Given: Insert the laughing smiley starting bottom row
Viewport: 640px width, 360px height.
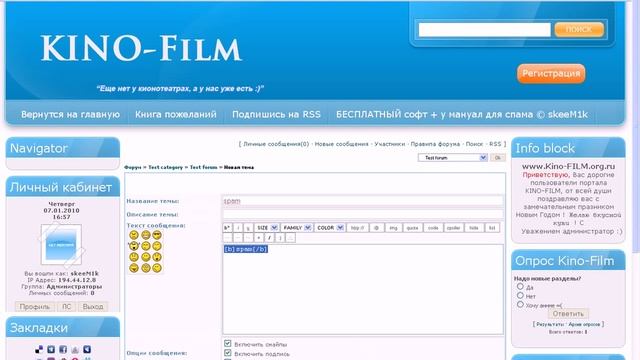Looking at the screenshot, I should tap(133, 268).
